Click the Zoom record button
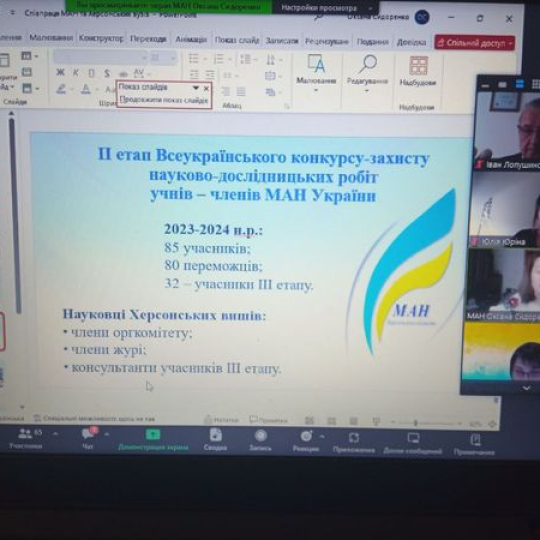540x540 pixels. pyautogui.click(x=260, y=441)
